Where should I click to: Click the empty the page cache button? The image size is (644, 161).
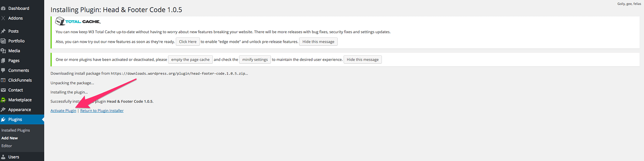(x=190, y=60)
